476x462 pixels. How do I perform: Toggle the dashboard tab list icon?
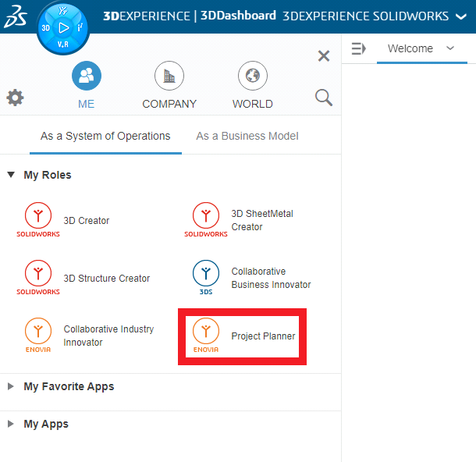click(358, 48)
